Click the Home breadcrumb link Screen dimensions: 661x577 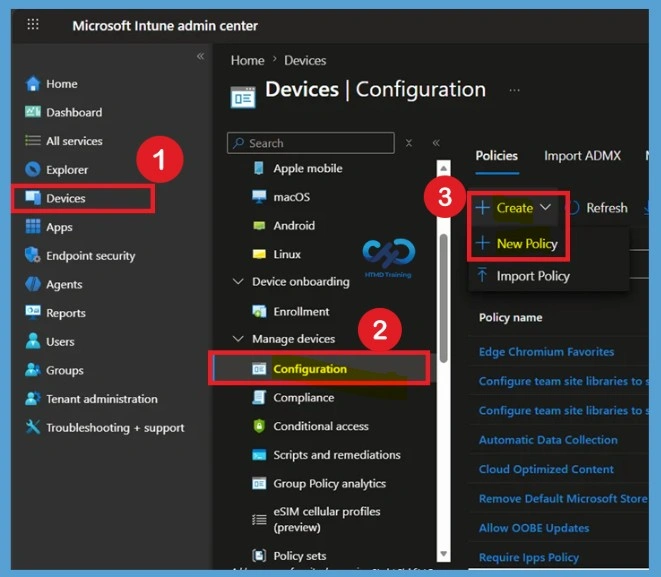(x=247, y=60)
